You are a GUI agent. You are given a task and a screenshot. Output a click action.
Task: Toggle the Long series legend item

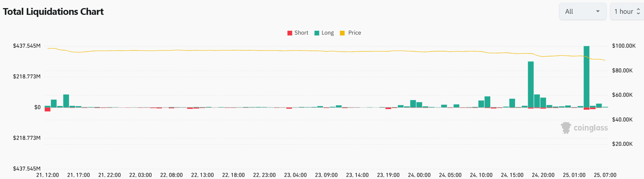tap(324, 33)
